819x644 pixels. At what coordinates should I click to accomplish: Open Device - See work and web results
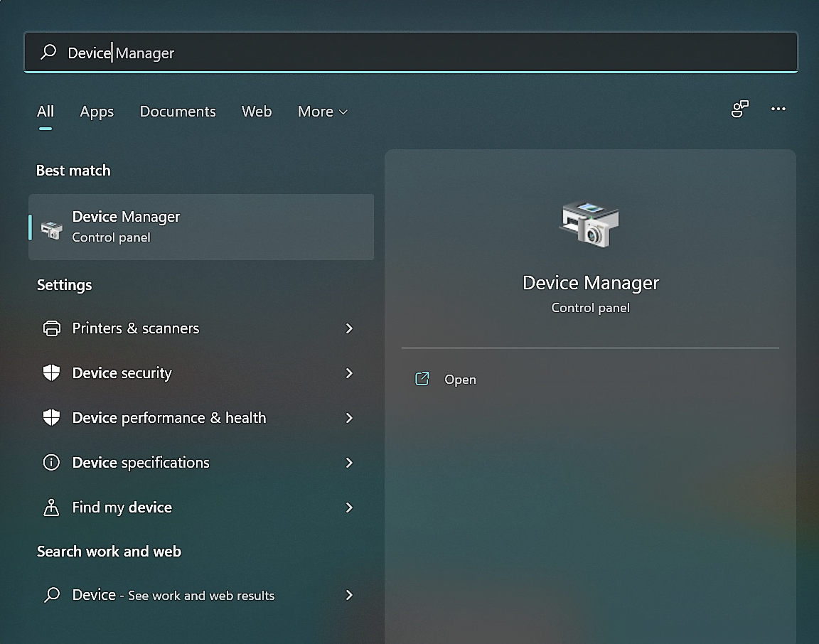pyautogui.click(x=201, y=595)
